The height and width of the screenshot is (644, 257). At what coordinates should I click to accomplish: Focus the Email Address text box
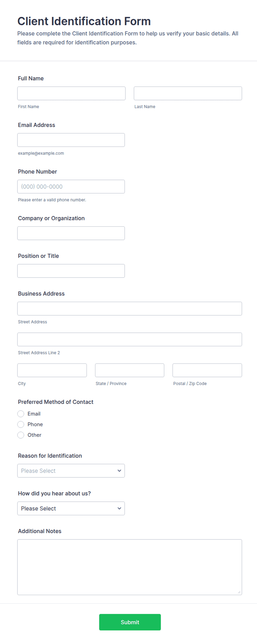click(71, 140)
